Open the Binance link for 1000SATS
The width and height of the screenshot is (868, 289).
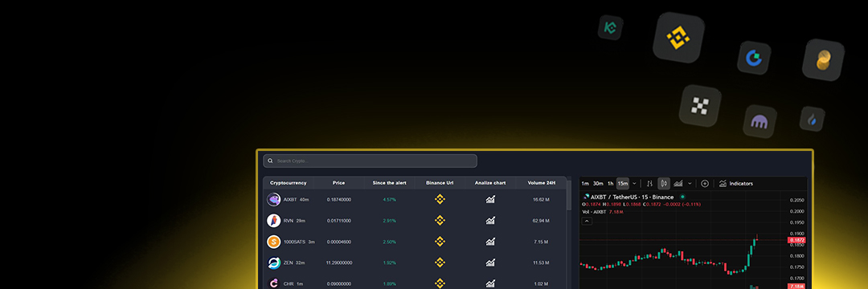440,242
